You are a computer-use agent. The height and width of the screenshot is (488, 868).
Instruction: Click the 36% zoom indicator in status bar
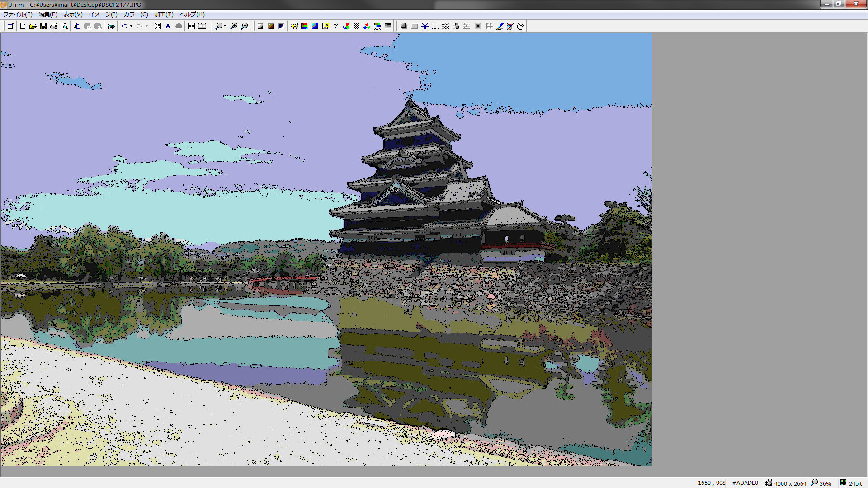point(825,483)
